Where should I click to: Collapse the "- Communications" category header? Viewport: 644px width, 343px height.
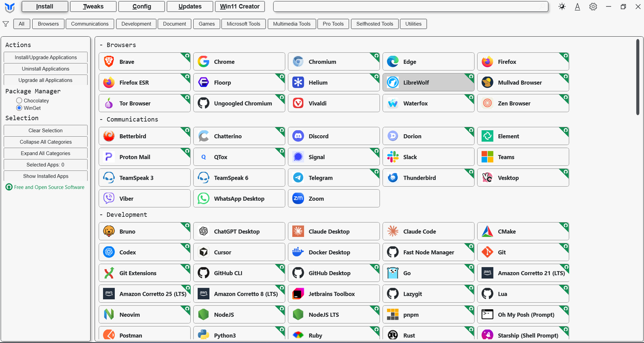(x=129, y=119)
